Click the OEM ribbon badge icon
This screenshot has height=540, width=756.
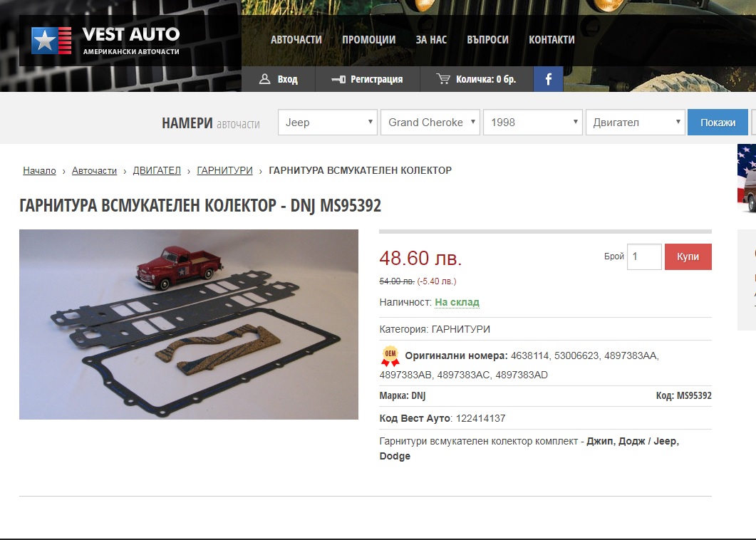point(390,355)
